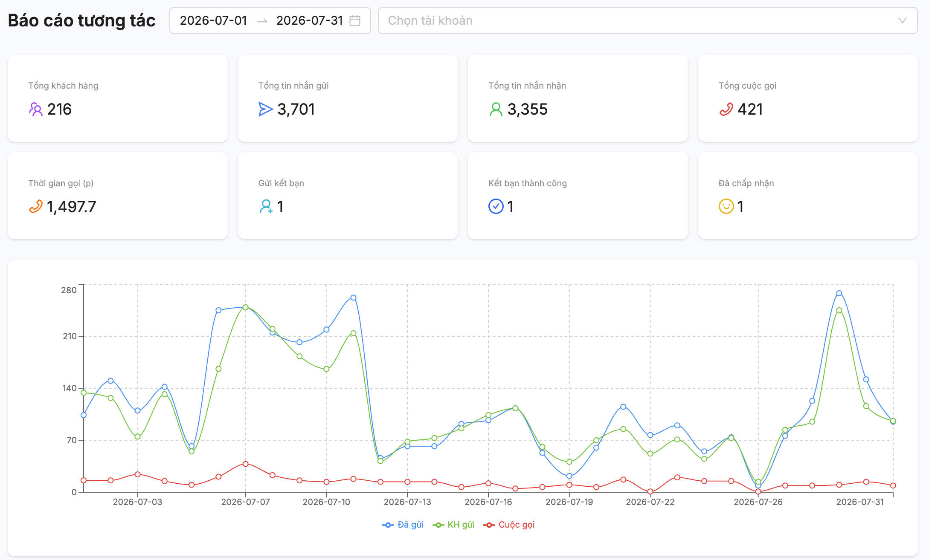Click the blue paper-plane icon beside 3,701
This screenshot has width=929, height=560.
click(x=266, y=110)
